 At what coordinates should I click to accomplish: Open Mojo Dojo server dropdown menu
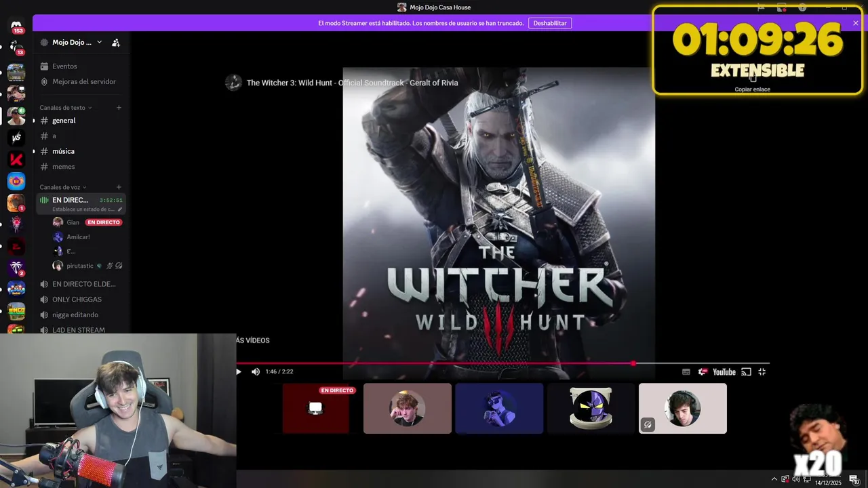[99, 42]
